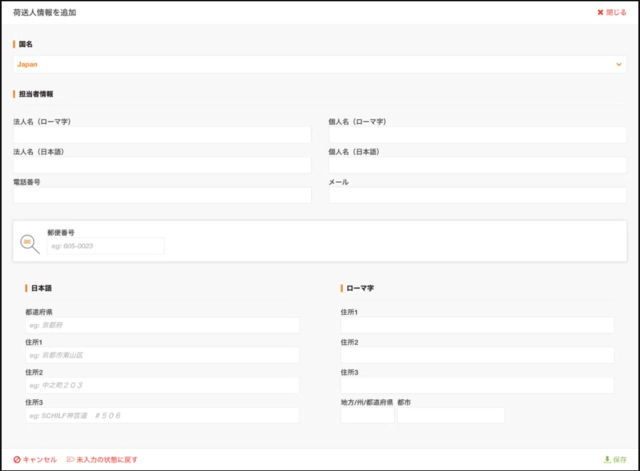
Task: Select the 都市 city input field
Action: coord(450,415)
